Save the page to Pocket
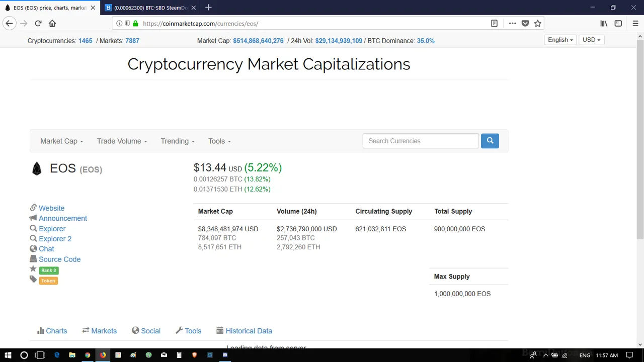This screenshot has height=362, width=644. [525, 23]
